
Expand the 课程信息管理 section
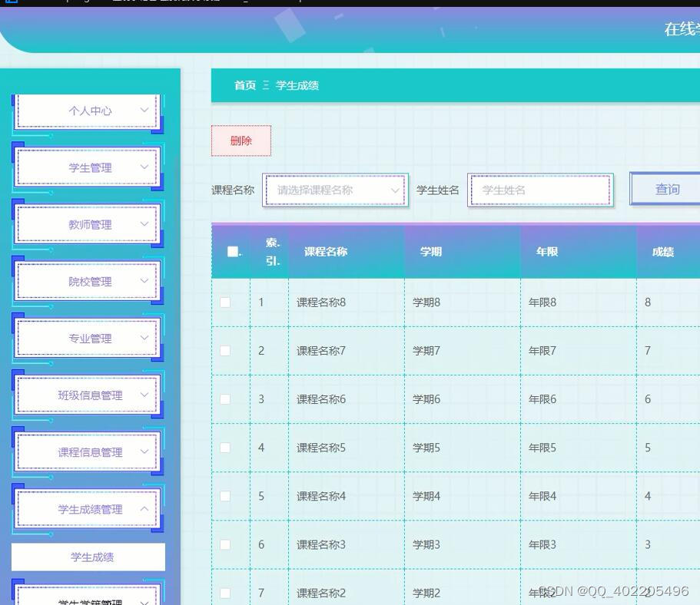tap(86, 452)
